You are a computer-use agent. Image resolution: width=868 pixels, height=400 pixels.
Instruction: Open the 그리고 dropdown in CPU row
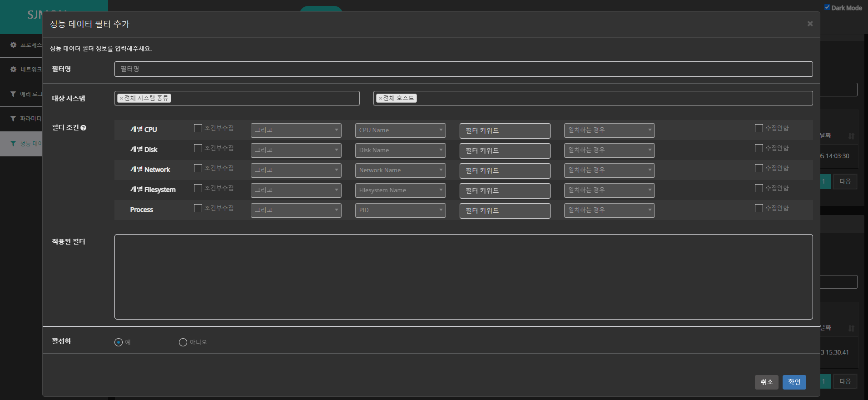(296, 130)
